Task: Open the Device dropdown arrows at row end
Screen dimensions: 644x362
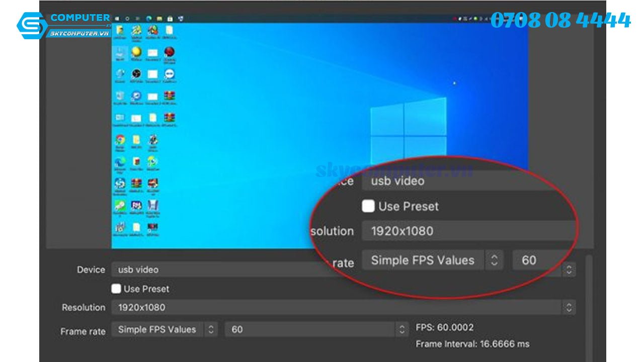Action: [x=569, y=269]
